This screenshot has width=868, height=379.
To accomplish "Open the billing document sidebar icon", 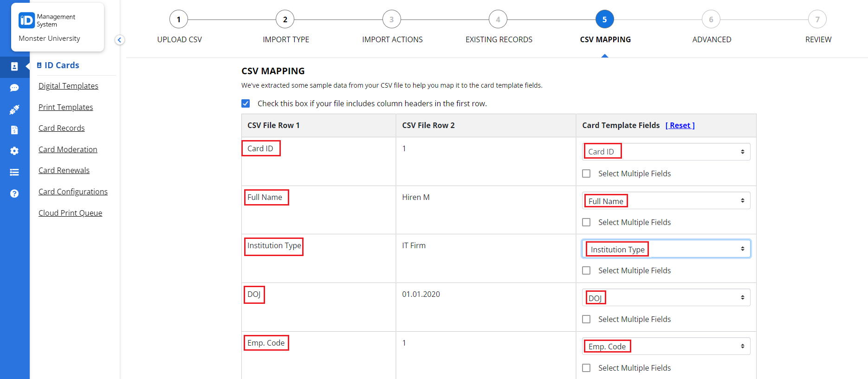I will pyautogui.click(x=14, y=130).
